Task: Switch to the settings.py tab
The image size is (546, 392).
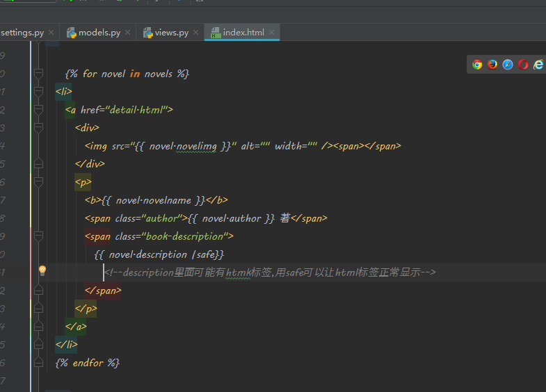Action: pos(22,33)
